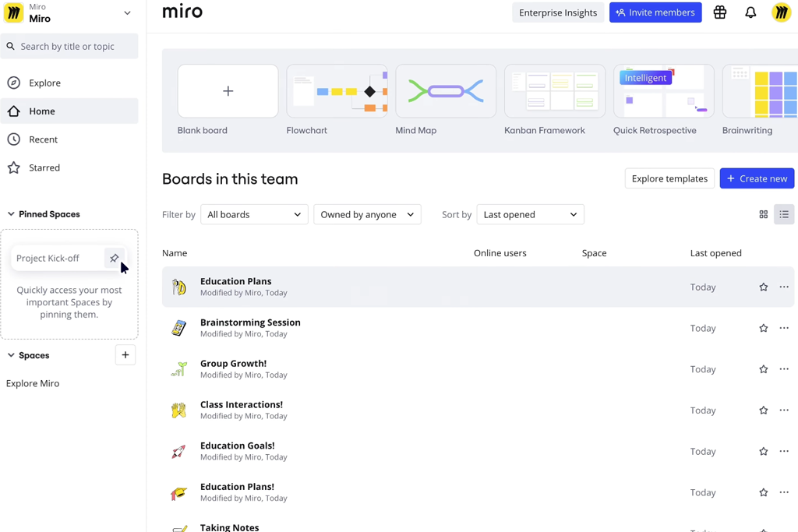Click the Name column header
Image resolution: width=798 pixels, height=532 pixels.
[x=175, y=253]
